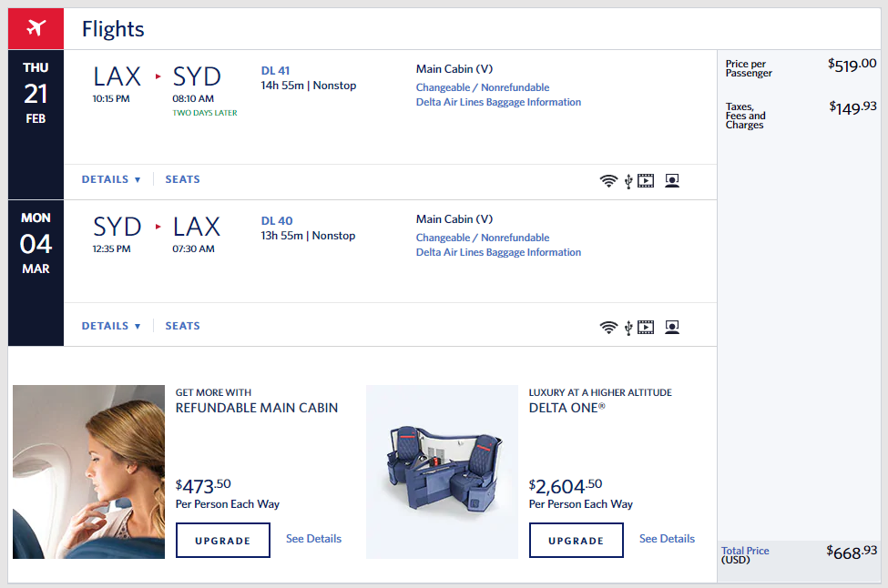Click USB power icon on outbound flight DL 41
This screenshot has width=888, height=588.
pos(628,180)
